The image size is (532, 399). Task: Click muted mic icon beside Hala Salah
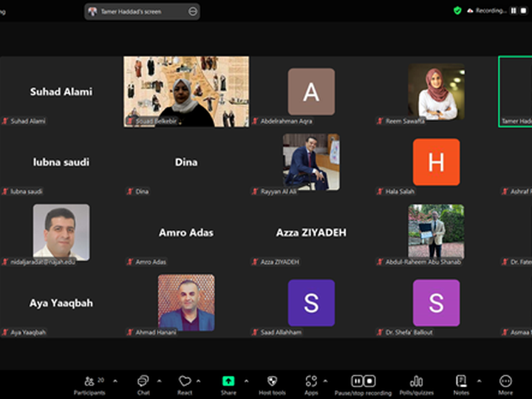click(380, 191)
